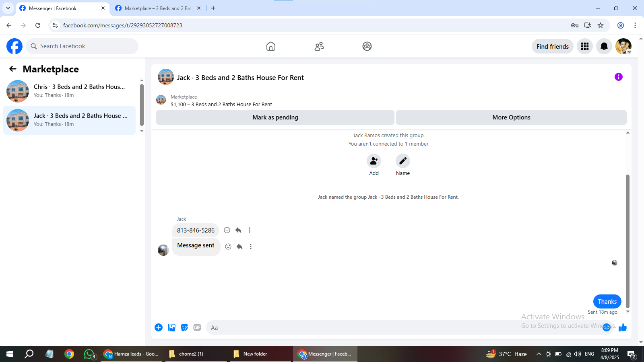644x362 pixels.
Task: Click More Options button
Action: point(511,117)
